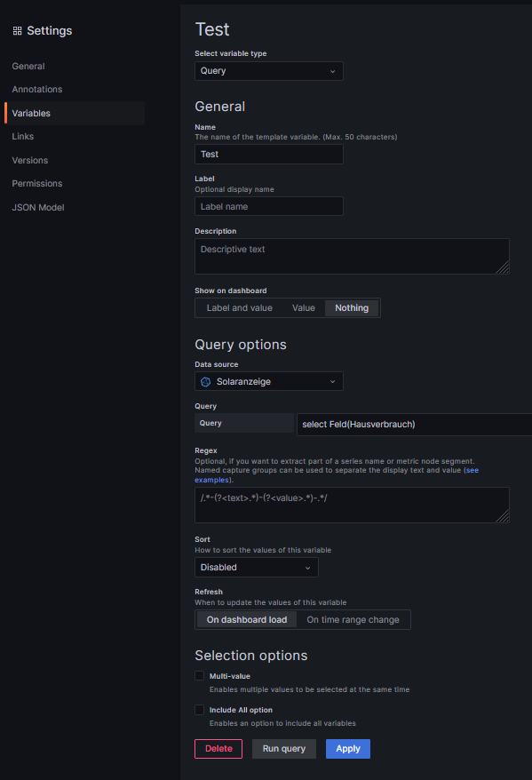Click the Apply button
The width and height of the screenshot is (532, 780).
tap(348, 749)
